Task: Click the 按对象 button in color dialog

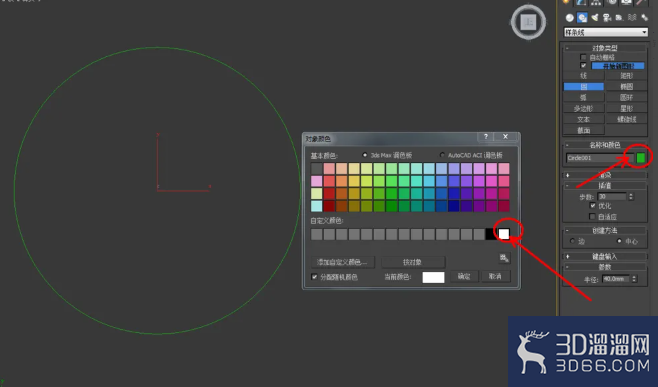Action: tap(413, 262)
